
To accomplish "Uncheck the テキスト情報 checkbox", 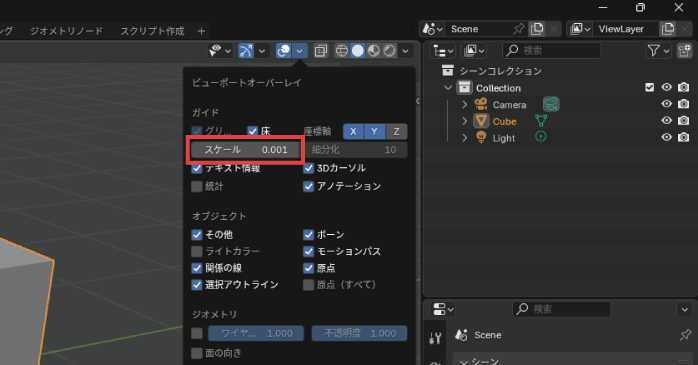I will (197, 168).
